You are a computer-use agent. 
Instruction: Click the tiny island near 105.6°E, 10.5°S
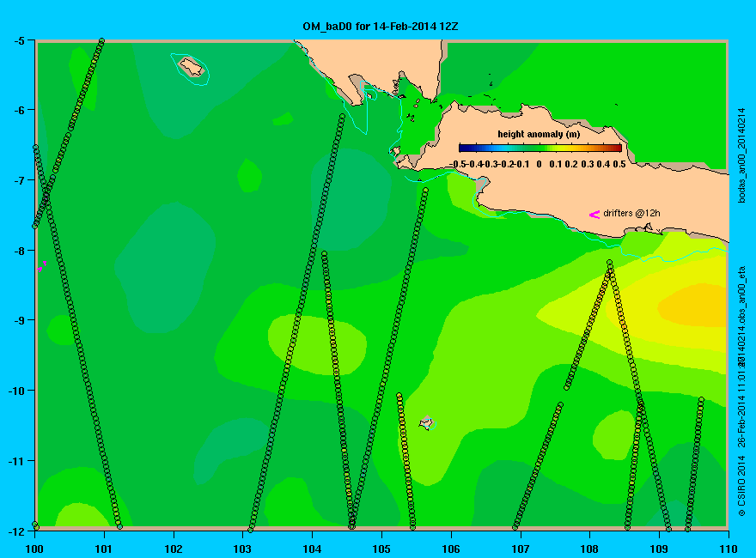point(426,423)
